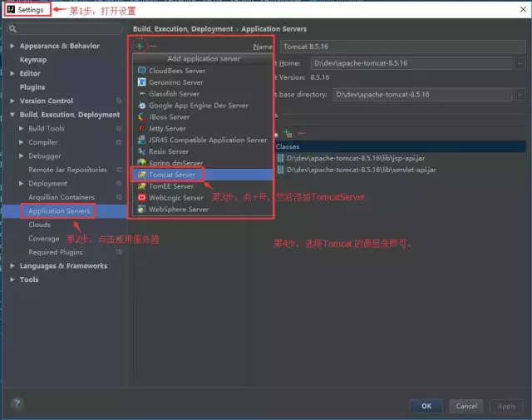Expand Compiler node
The width and height of the screenshot is (532, 420).
pyautogui.click(x=21, y=142)
